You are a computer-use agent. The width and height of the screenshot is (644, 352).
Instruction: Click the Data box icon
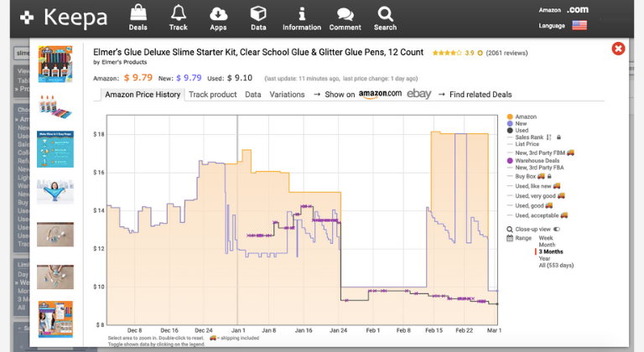point(258,13)
